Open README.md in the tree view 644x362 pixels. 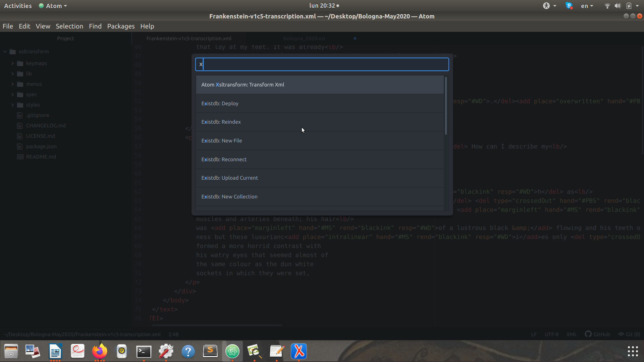point(41,157)
